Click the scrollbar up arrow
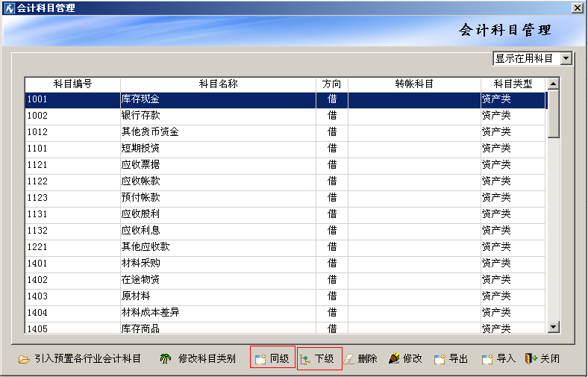The image size is (588, 377). (554, 84)
